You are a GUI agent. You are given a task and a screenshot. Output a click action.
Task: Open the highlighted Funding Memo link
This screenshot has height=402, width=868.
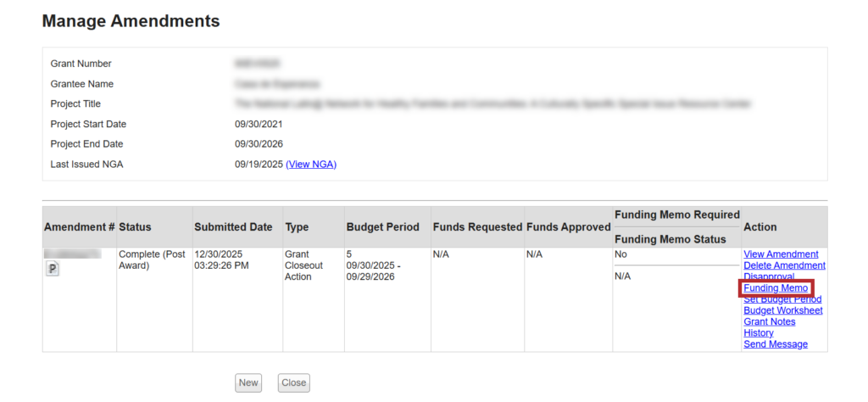pyautogui.click(x=775, y=288)
